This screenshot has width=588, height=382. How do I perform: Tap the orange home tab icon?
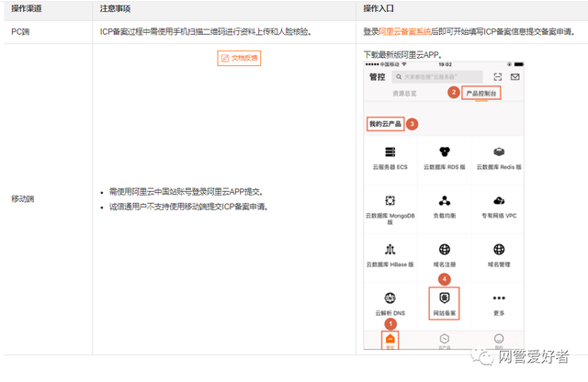[390, 341]
